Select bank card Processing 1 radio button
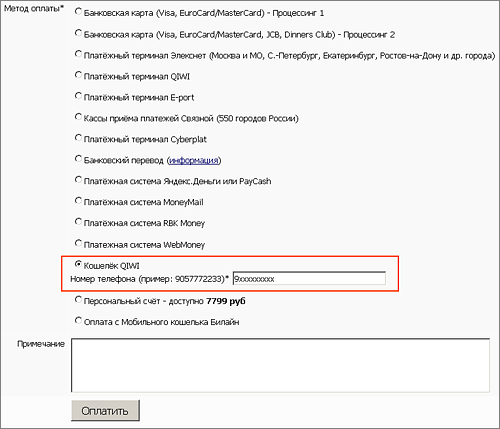This screenshot has height=429, width=500. click(x=78, y=12)
